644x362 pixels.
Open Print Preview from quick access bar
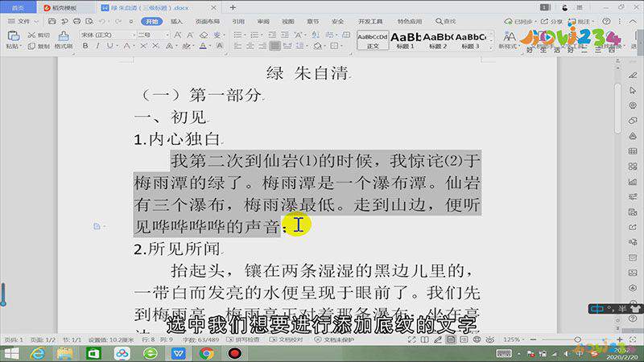pos(89,21)
